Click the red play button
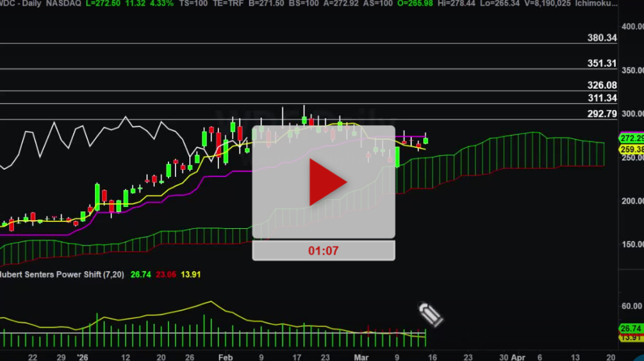The height and width of the screenshot is (361, 644). (x=327, y=182)
